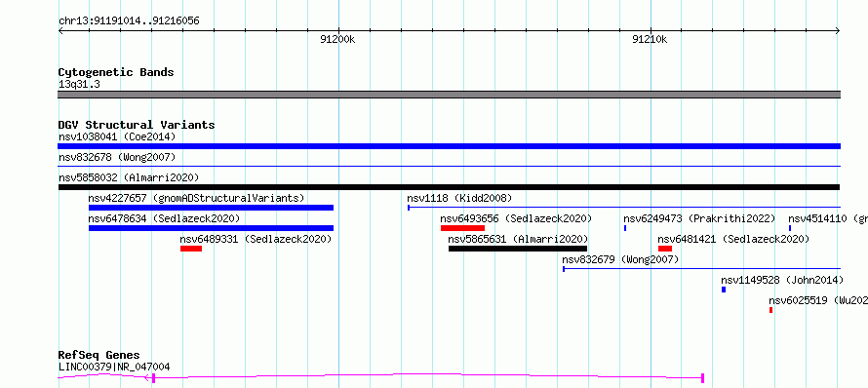The width and height of the screenshot is (868, 388).
Task: Click the nsv6481421 (Sedlazeck2020) label
Action: tap(733, 239)
